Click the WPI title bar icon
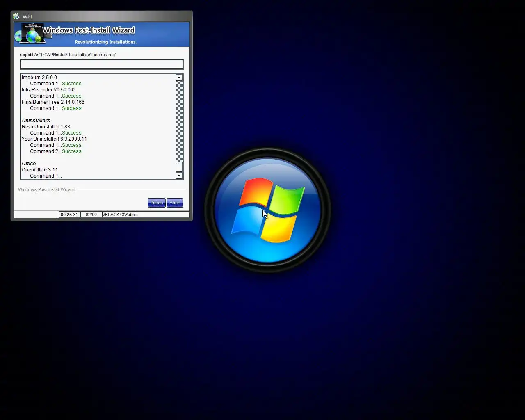 (x=16, y=16)
